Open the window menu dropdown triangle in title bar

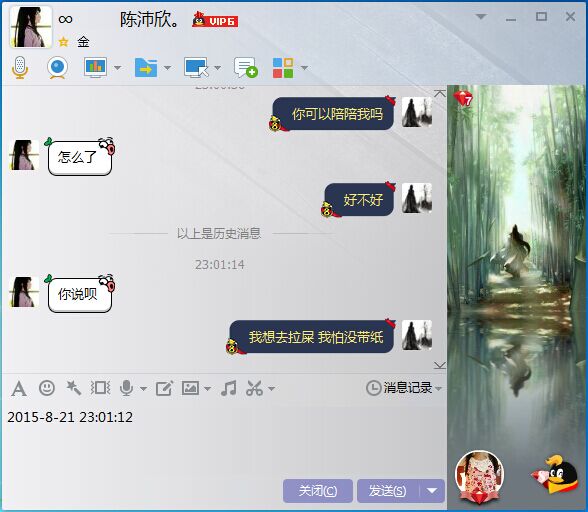click(481, 17)
